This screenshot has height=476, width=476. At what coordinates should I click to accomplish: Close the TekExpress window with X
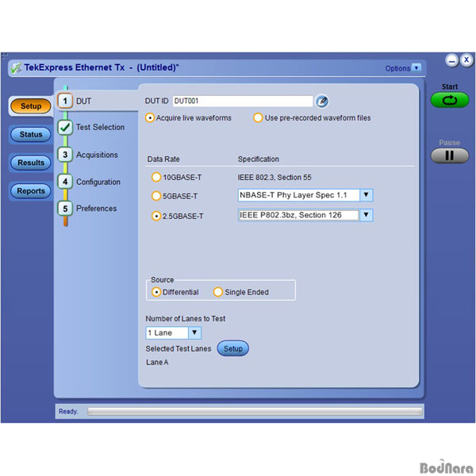click(x=466, y=59)
